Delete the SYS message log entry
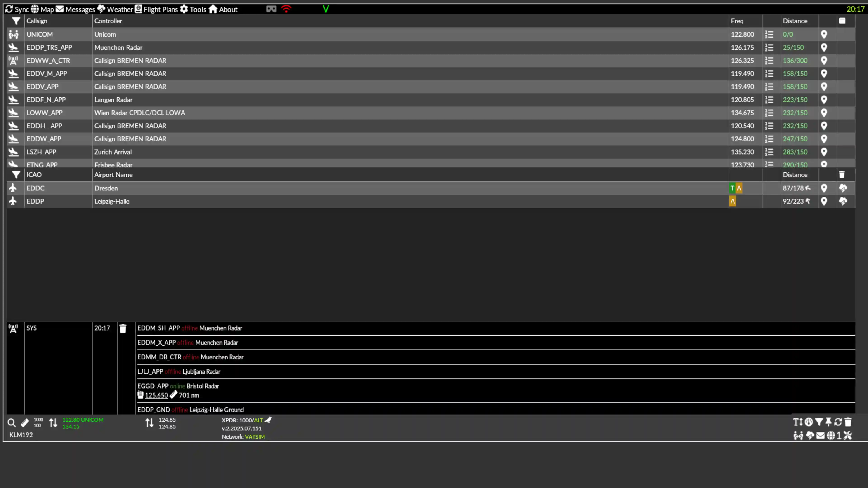Viewport: 868px width, 488px height. (123, 328)
